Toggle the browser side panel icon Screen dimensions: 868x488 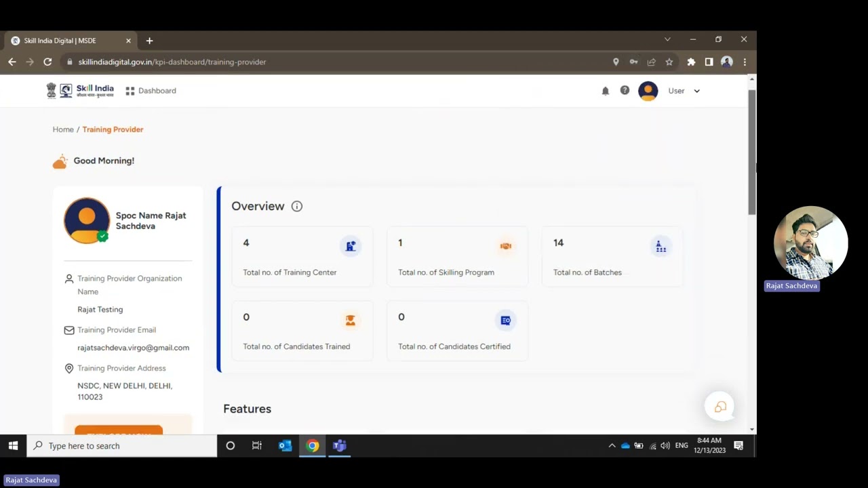click(709, 62)
